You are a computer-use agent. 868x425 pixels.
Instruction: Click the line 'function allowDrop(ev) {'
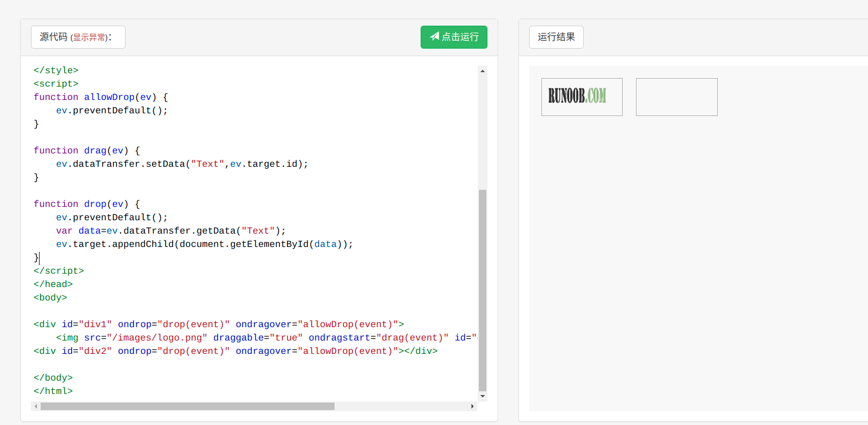click(101, 97)
